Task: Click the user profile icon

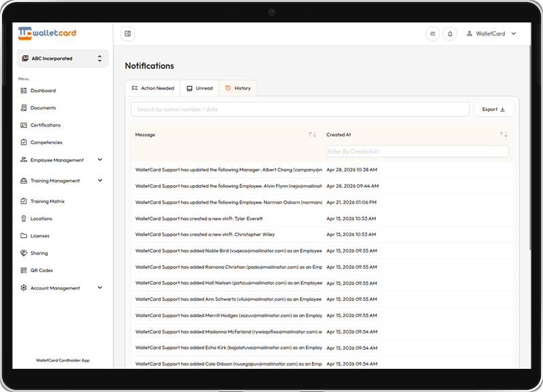Action: coord(469,33)
